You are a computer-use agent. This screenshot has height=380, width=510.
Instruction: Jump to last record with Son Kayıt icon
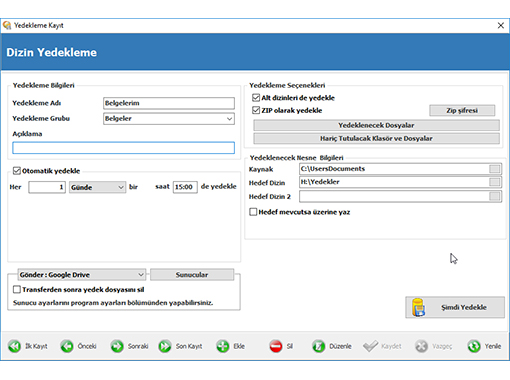click(x=165, y=346)
